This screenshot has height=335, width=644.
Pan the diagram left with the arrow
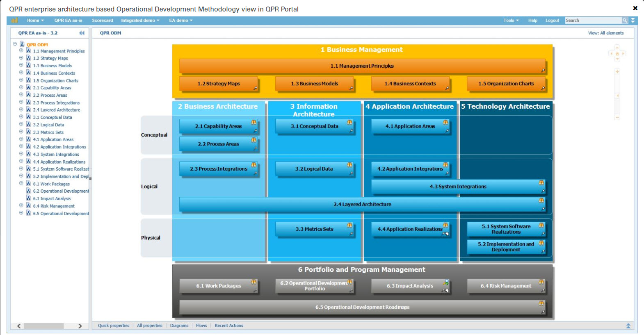pos(611,54)
